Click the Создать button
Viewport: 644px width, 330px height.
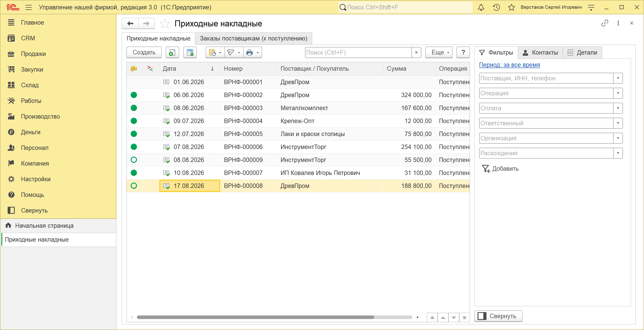point(144,53)
